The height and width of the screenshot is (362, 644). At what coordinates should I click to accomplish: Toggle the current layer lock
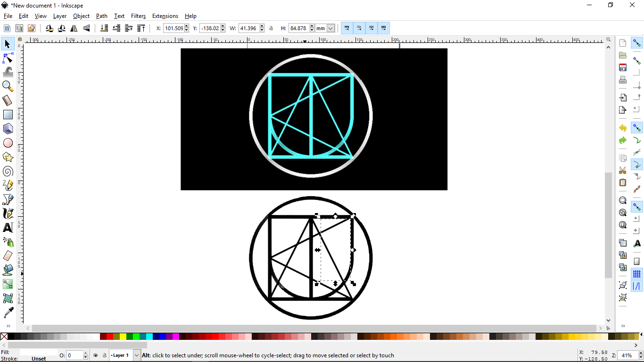(104, 355)
